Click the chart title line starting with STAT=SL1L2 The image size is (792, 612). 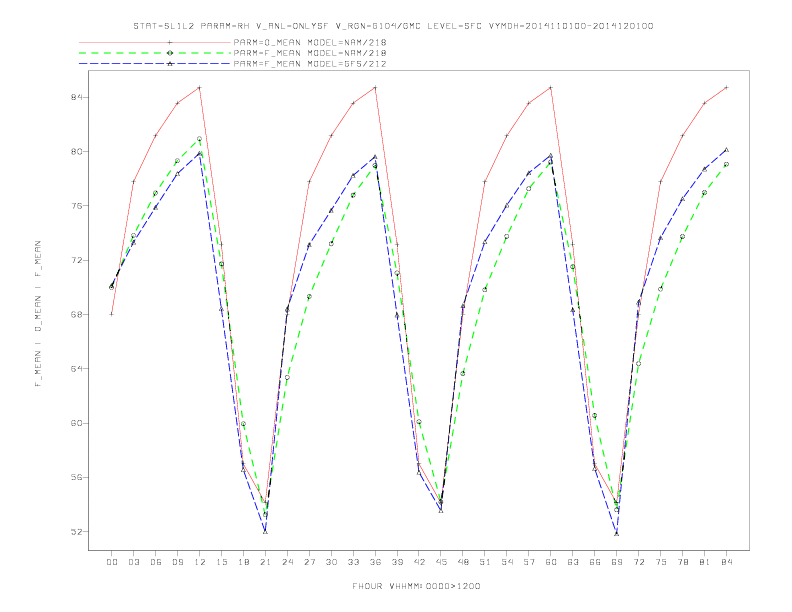393,26
